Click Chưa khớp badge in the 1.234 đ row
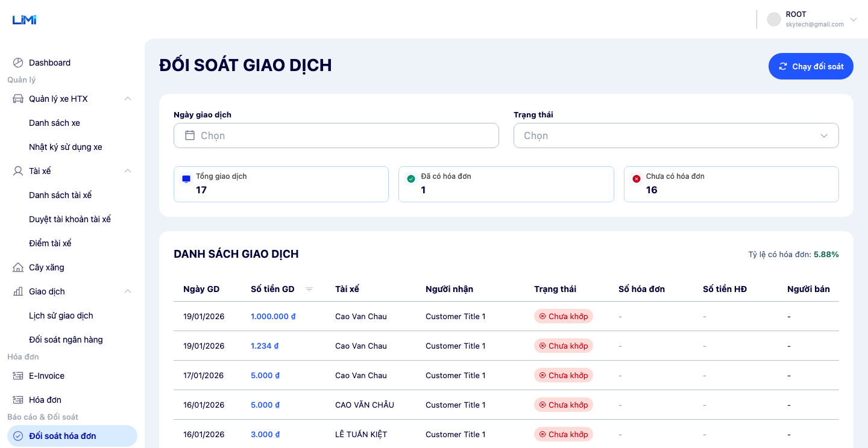Viewport: 868px width, 448px height. 564,346
